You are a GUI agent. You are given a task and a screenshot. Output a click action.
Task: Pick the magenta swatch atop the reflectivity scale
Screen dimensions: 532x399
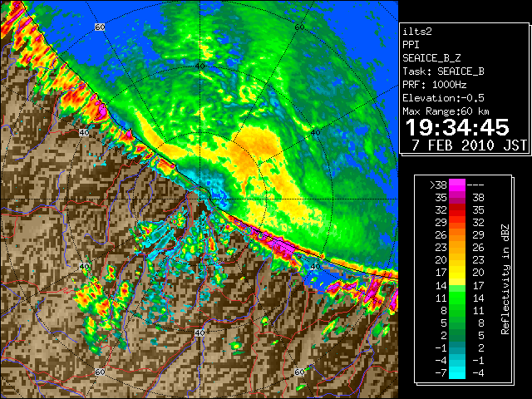(457, 185)
